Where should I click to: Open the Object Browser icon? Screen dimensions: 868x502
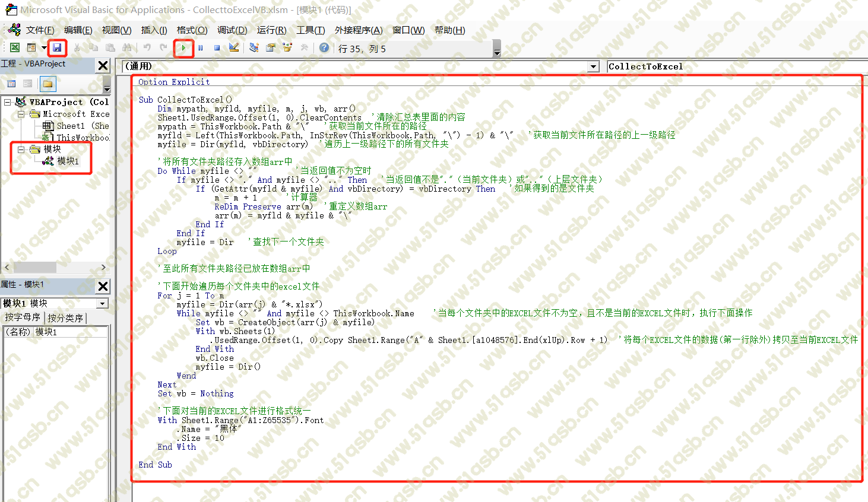pos(287,47)
